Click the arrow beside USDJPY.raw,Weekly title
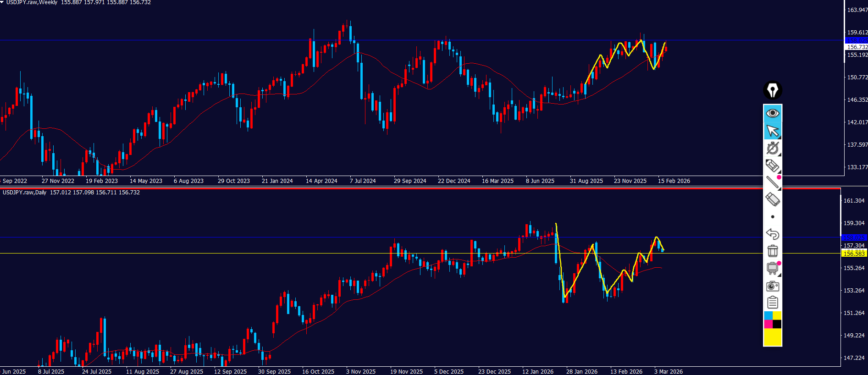 click(x=2, y=2)
